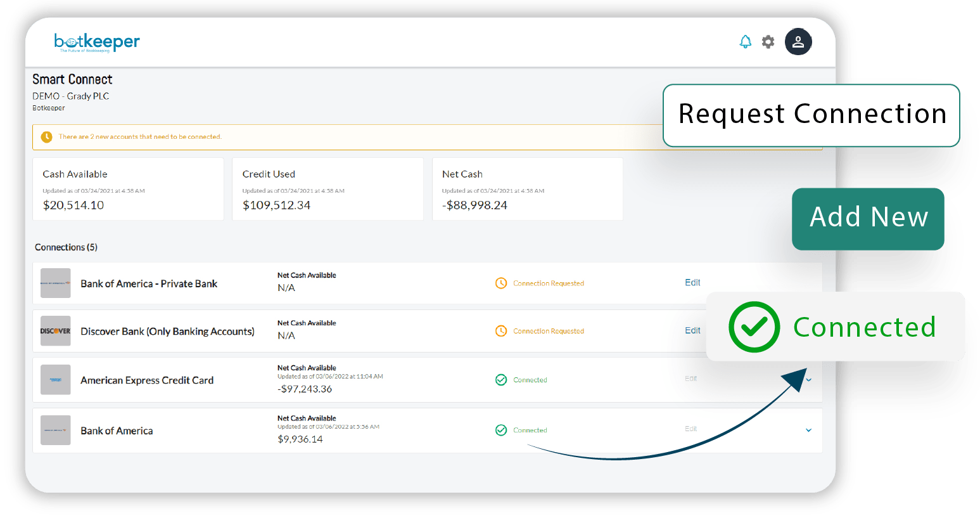Click the Botkeeper subtitle under Grady PLC
Viewport: 980px width, 525px height.
coord(49,108)
